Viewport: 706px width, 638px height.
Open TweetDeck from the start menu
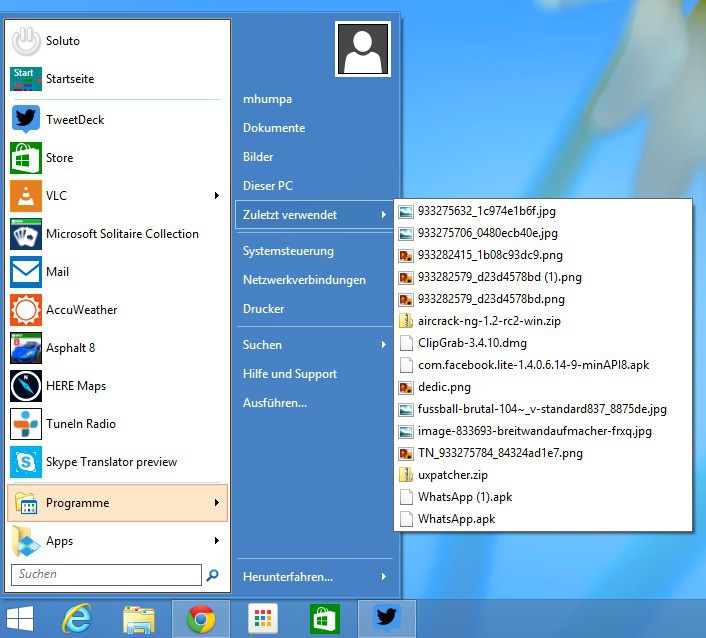coord(75,120)
